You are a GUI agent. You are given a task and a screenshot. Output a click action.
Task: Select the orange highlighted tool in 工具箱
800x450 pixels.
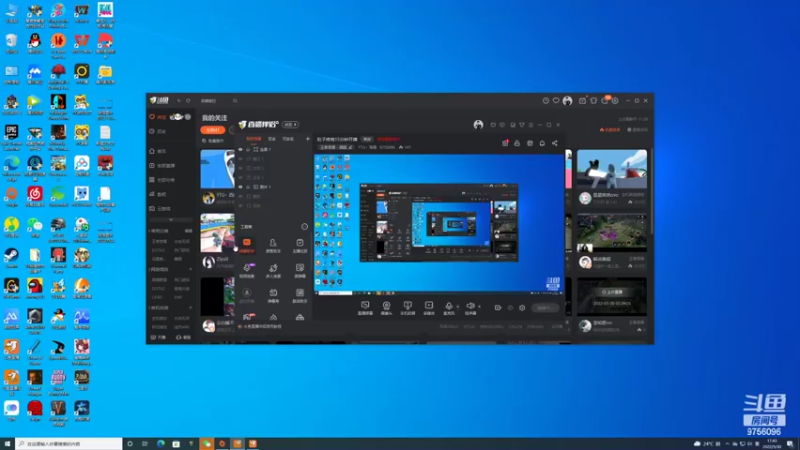[x=246, y=244]
